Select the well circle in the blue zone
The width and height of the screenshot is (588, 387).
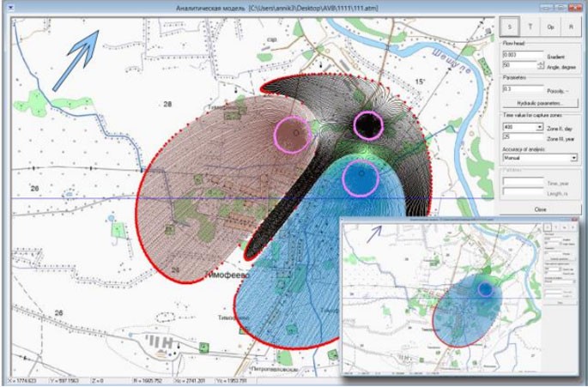(x=360, y=178)
